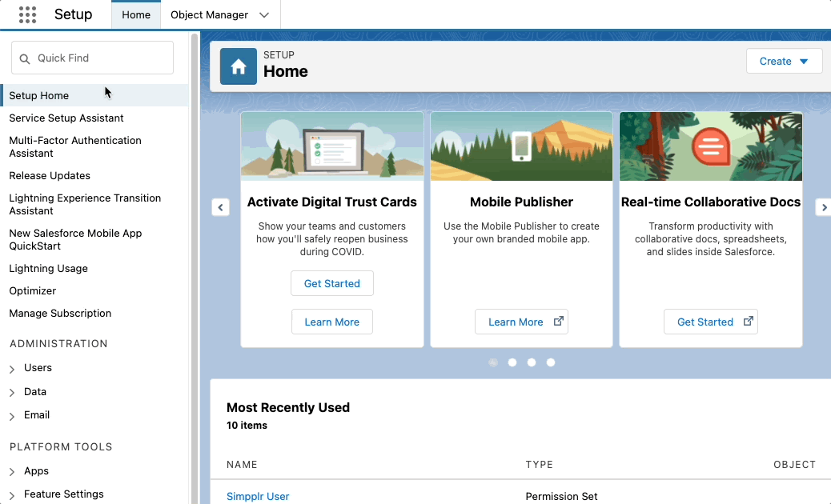Click Learn More on Digital Trust Cards
The image size is (831, 504).
[x=331, y=322]
